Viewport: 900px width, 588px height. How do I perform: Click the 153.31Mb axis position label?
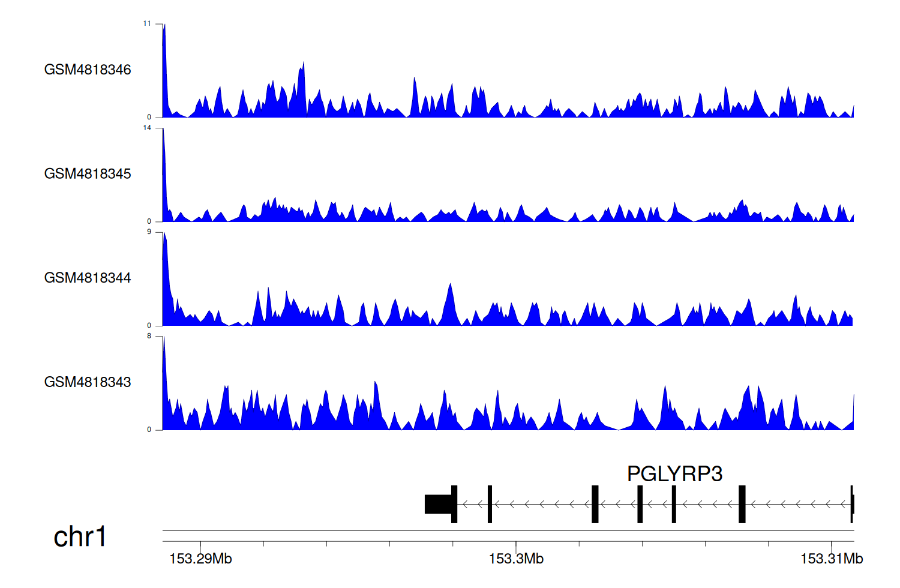coord(831,559)
